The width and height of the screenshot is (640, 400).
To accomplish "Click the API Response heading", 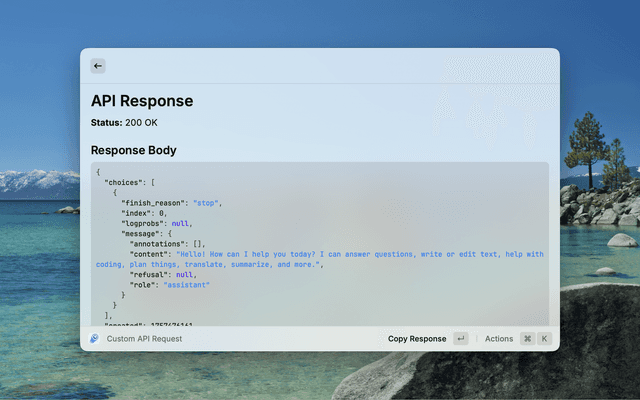I will [x=142, y=101].
